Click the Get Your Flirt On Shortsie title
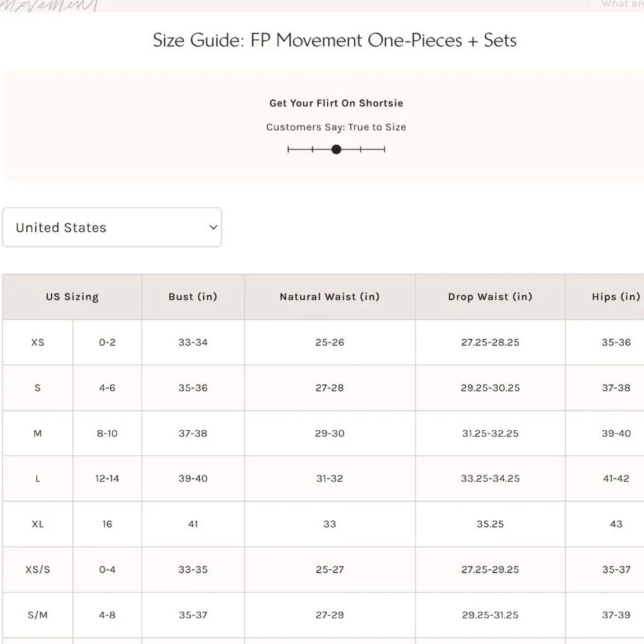Screen dimensions: 644x644 [336, 103]
